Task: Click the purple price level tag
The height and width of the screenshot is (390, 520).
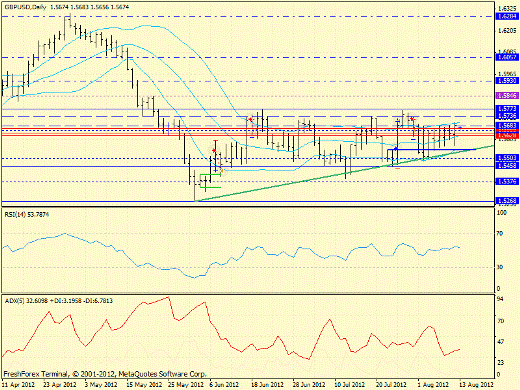Action: point(507,96)
